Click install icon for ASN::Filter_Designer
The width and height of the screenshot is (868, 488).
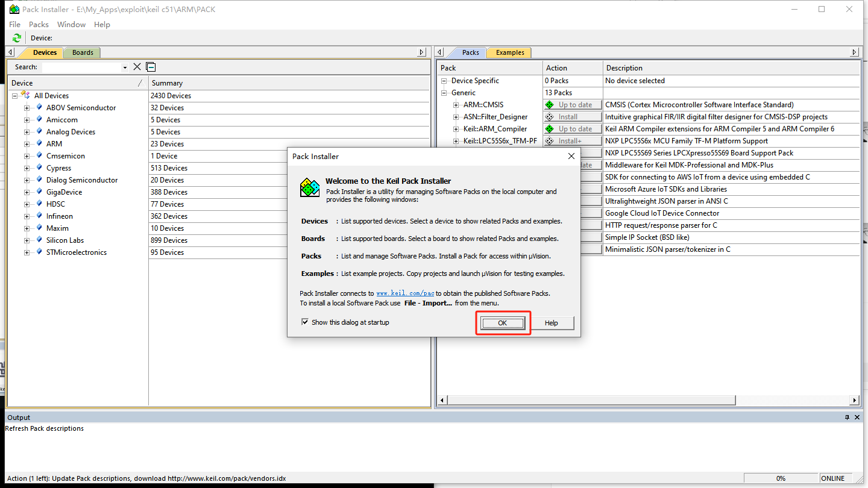pyautogui.click(x=549, y=117)
